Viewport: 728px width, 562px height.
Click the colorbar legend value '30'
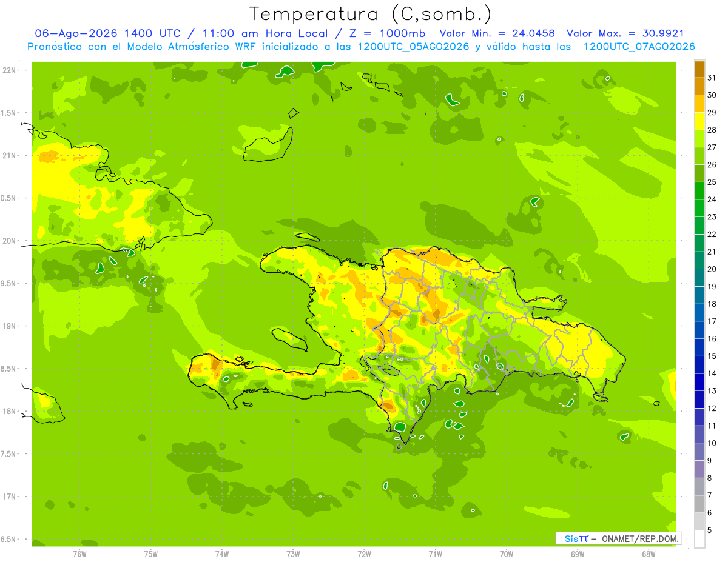point(712,95)
